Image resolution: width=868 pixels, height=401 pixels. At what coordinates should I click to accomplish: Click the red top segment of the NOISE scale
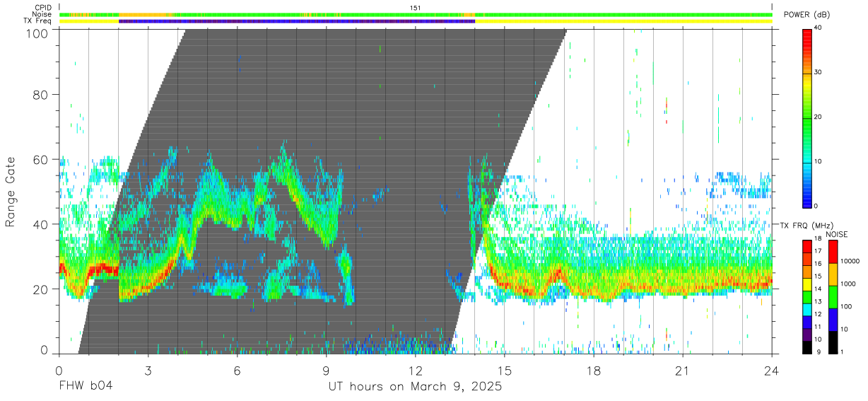point(833,252)
